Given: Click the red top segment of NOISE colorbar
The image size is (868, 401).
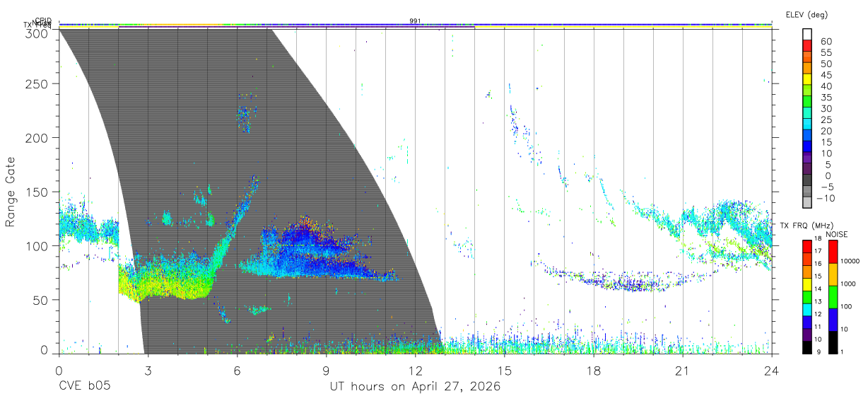Looking at the screenshot, I should 833,251.
